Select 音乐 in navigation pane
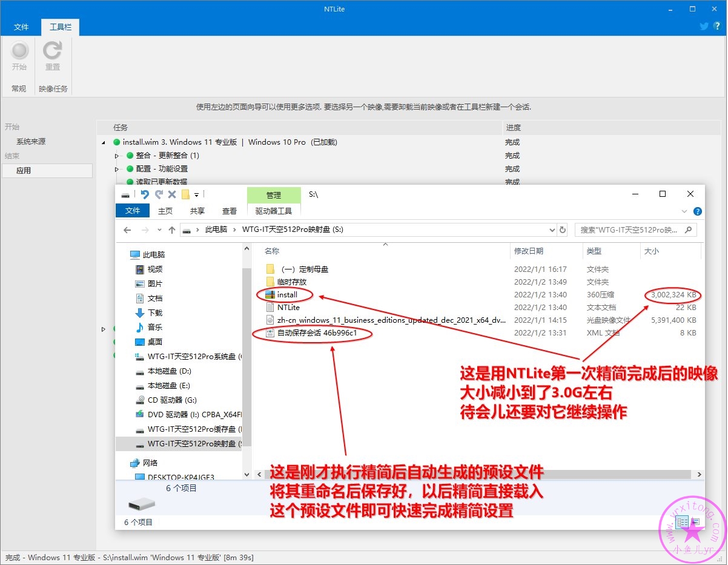The width and height of the screenshot is (728, 565). [x=155, y=327]
